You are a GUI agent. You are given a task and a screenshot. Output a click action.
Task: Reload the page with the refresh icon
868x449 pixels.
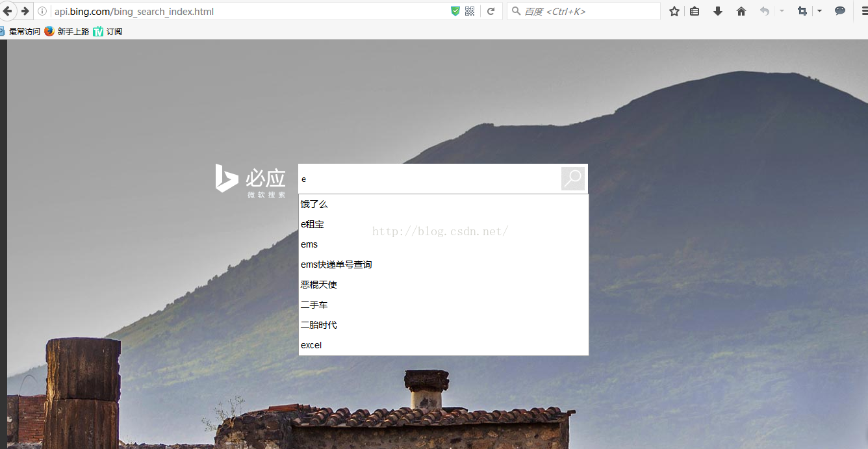coord(491,11)
